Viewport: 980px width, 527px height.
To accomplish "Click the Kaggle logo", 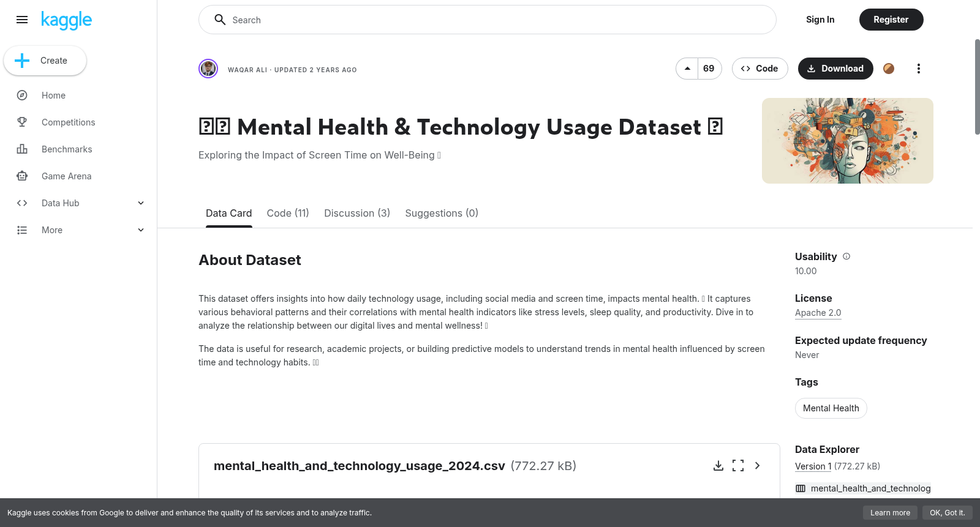I will (x=66, y=20).
